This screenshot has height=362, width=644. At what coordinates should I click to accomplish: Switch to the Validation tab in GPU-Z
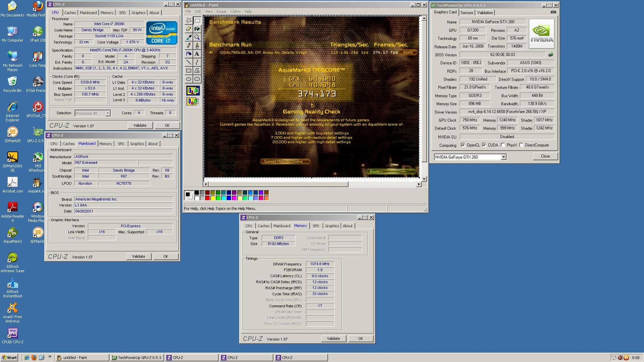point(485,12)
